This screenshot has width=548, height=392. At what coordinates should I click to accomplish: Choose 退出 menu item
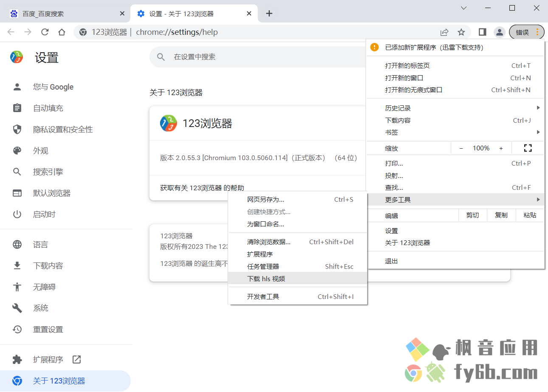(455, 261)
